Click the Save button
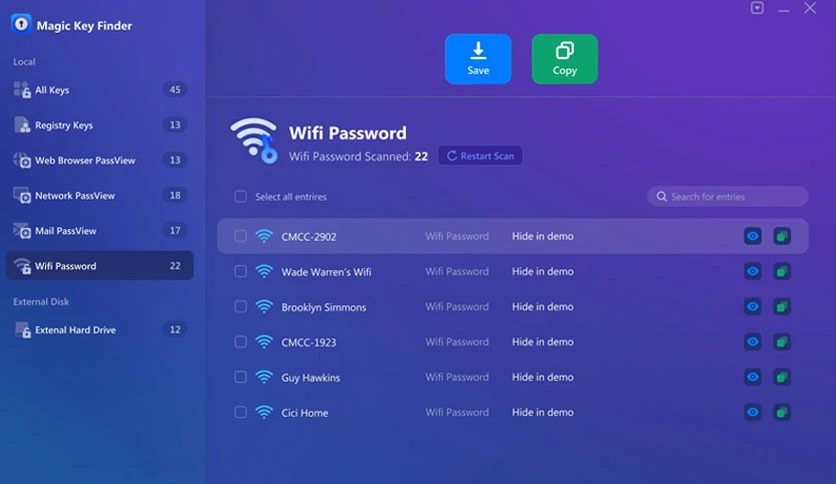This screenshot has width=836, height=484. point(478,59)
